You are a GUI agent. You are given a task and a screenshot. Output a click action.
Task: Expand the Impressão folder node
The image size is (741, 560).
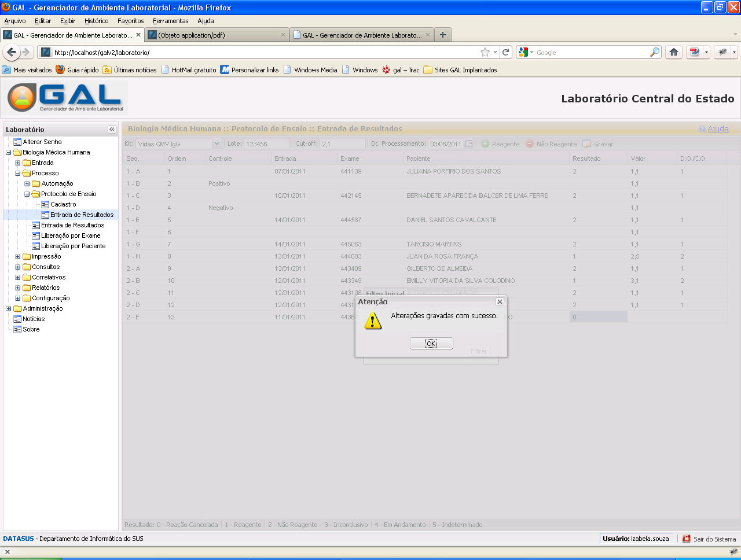[18, 257]
